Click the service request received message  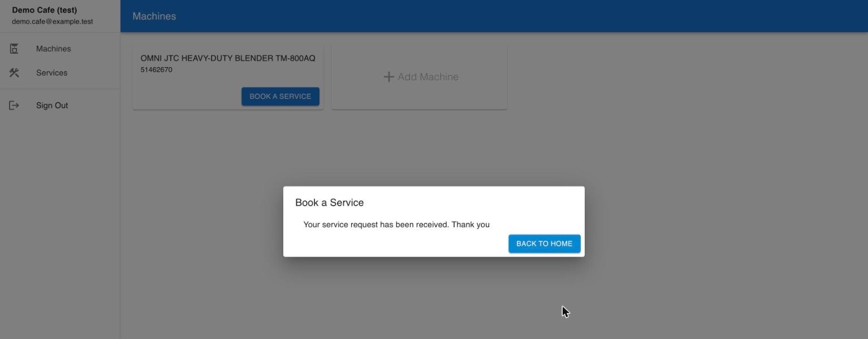click(396, 224)
